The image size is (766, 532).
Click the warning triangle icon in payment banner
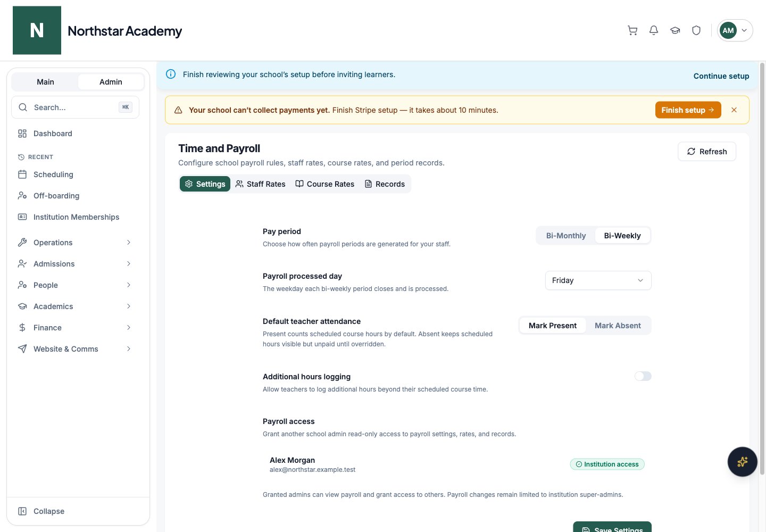178,110
